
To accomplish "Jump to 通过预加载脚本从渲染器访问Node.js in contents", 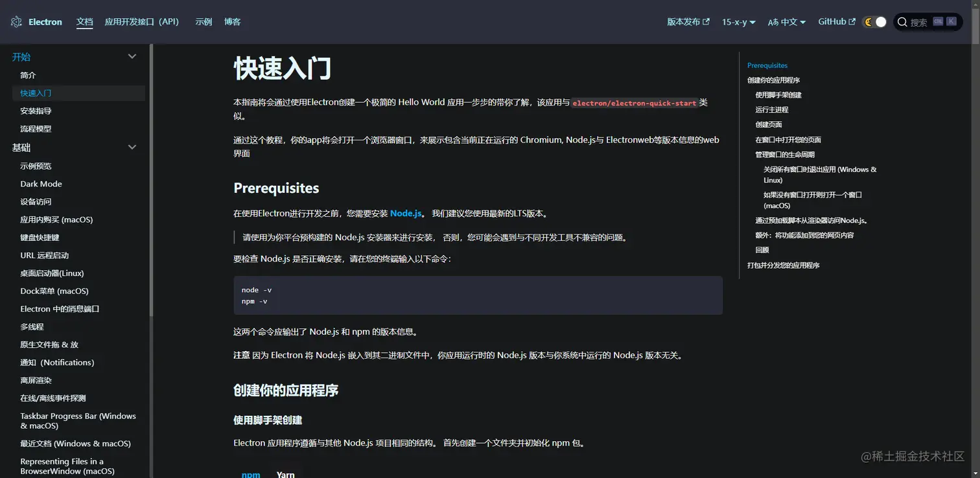I will pyautogui.click(x=811, y=221).
